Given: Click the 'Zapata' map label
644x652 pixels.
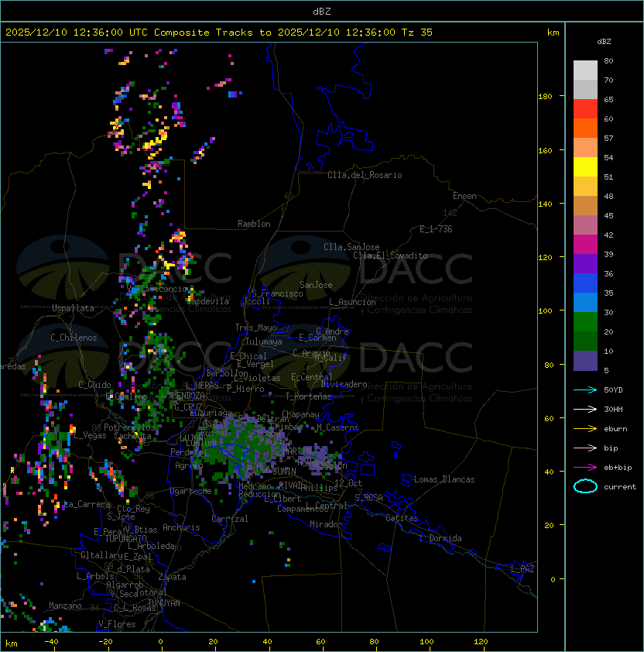Looking at the screenshot, I should [x=172, y=577].
